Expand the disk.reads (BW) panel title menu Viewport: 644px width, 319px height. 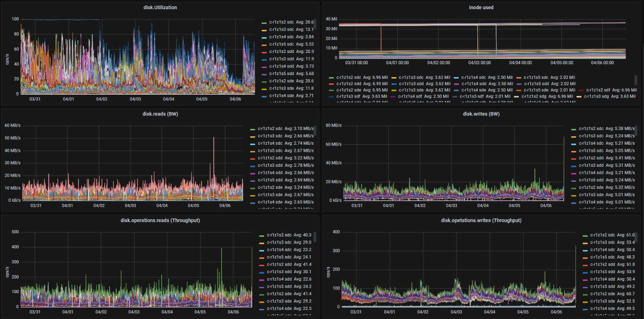tap(160, 114)
